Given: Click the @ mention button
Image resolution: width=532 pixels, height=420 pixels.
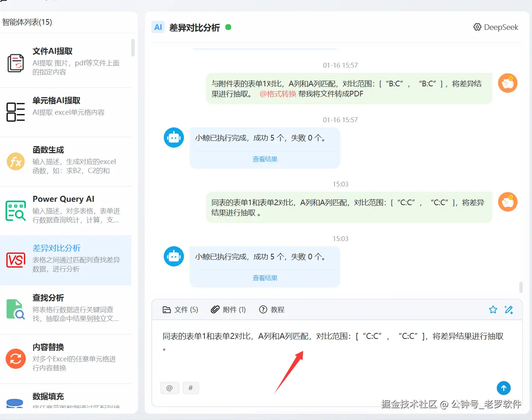Looking at the screenshot, I should click(170, 388).
